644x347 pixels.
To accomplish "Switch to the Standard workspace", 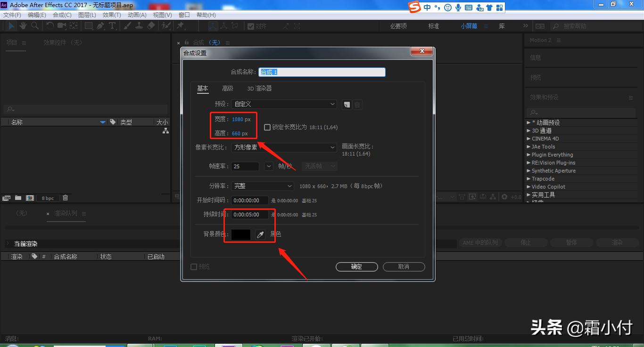I will (x=434, y=26).
